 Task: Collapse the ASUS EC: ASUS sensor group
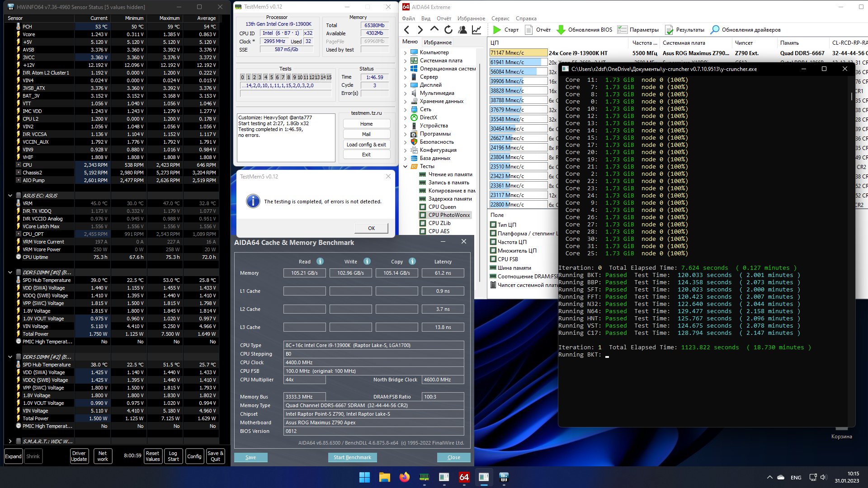(x=10, y=196)
